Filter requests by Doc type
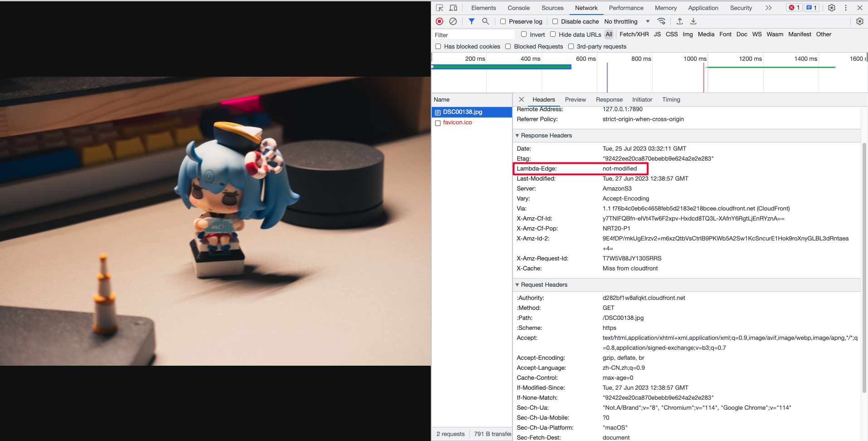This screenshot has width=868, height=441. click(742, 34)
